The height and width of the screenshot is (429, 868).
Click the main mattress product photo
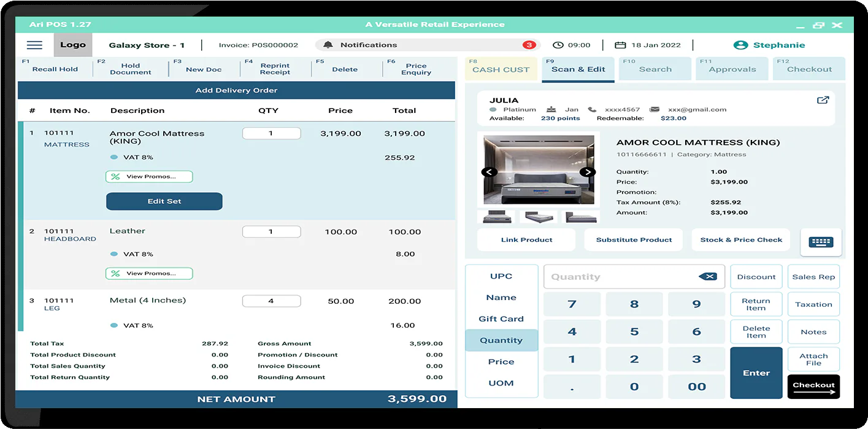[539, 170]
